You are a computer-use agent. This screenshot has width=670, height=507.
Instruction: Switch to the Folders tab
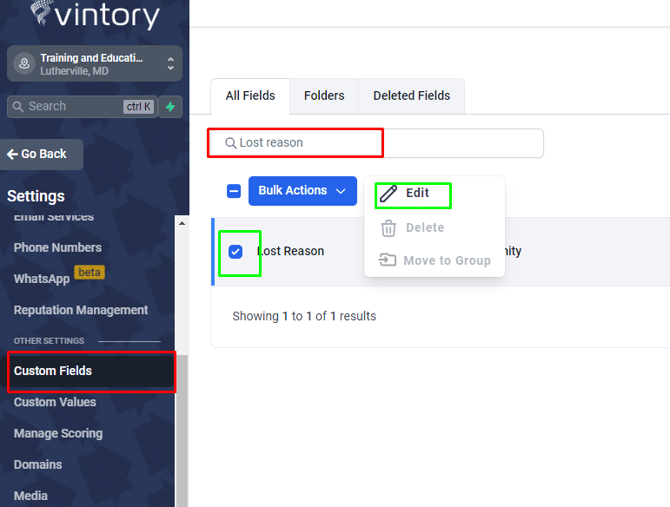324,96
